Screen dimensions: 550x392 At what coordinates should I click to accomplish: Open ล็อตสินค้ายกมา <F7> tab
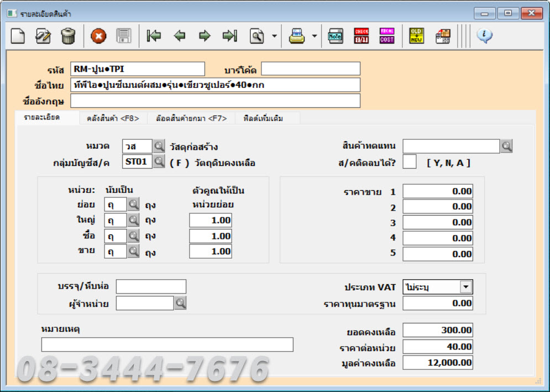click(191, 119)
